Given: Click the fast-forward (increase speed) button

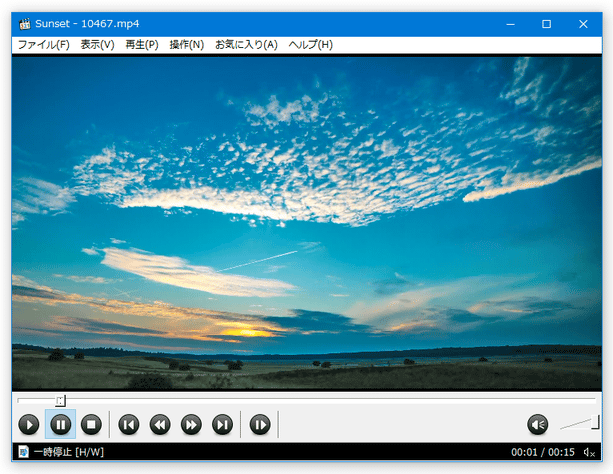Looking at the screenshot, I should click(191, 425).
